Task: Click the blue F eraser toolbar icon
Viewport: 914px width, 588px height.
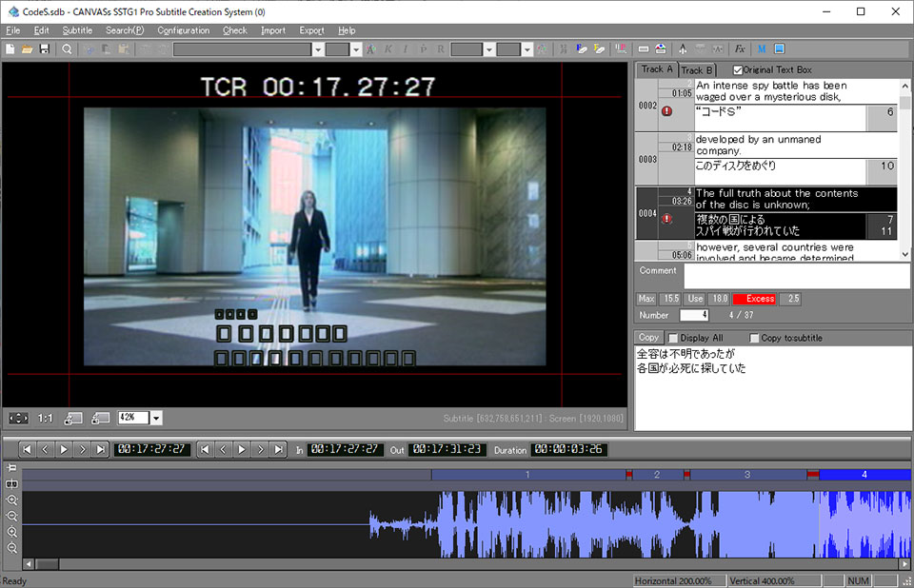Action: point(582,49)
